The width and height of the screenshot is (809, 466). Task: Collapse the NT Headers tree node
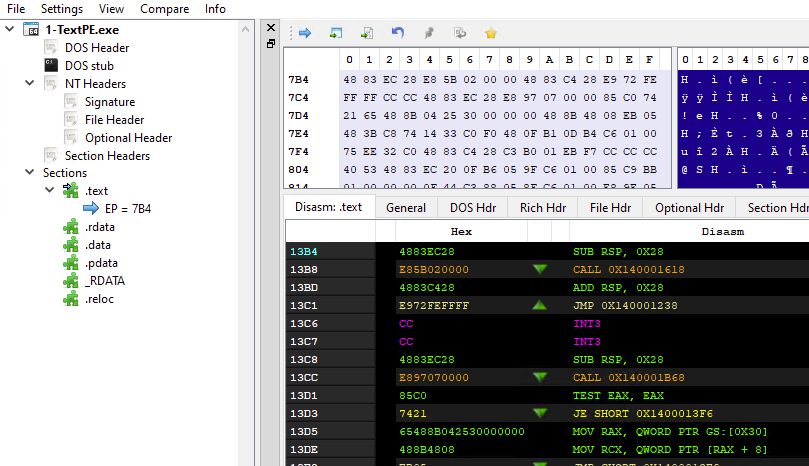[30, 83]
